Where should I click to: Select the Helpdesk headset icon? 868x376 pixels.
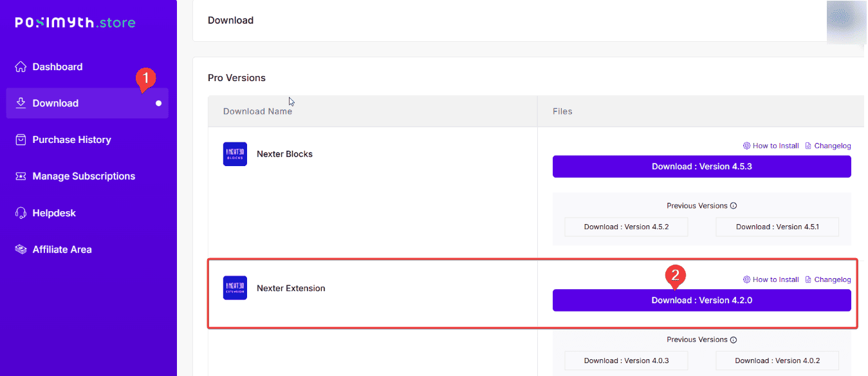[x=23, y=212]
